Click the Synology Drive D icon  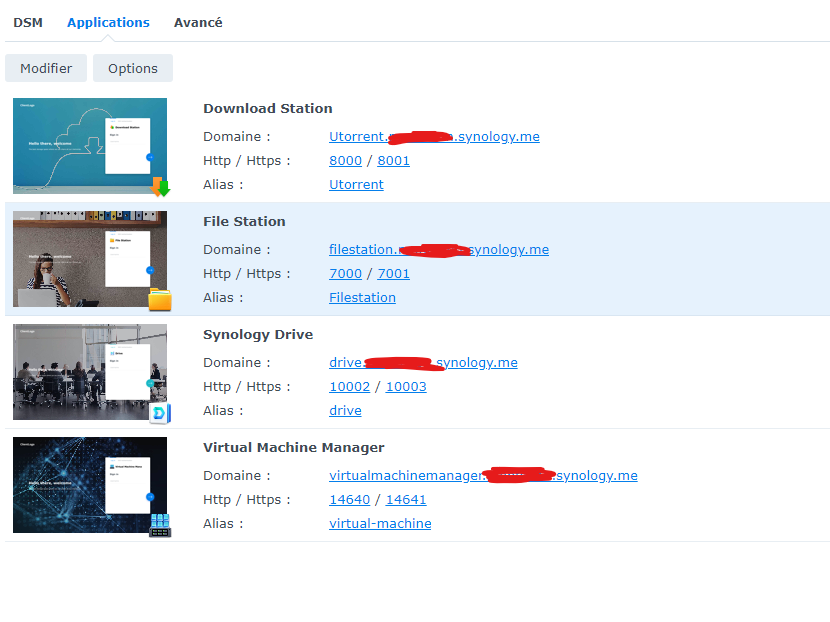click(x=160, y=413)
